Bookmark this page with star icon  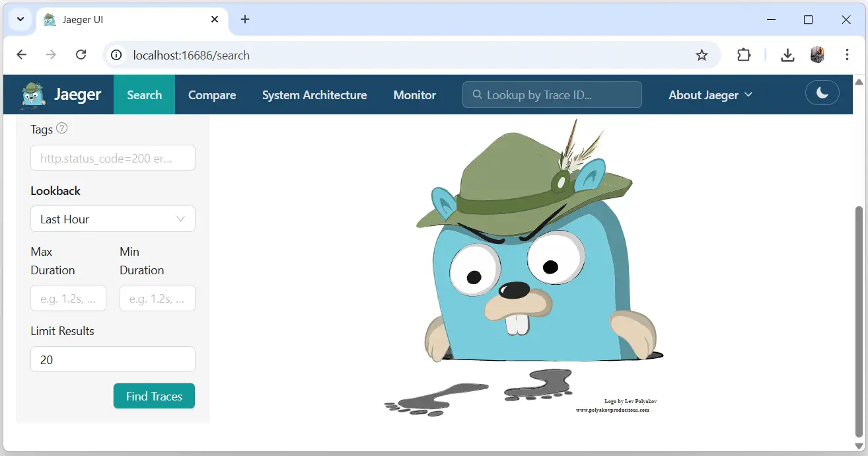click(702, 56)
